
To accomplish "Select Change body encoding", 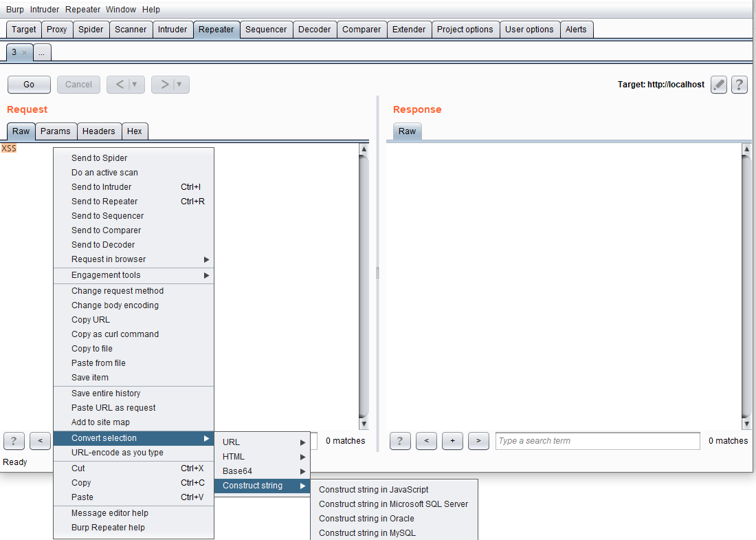I will pyautogui.click(x=133, y=305).
